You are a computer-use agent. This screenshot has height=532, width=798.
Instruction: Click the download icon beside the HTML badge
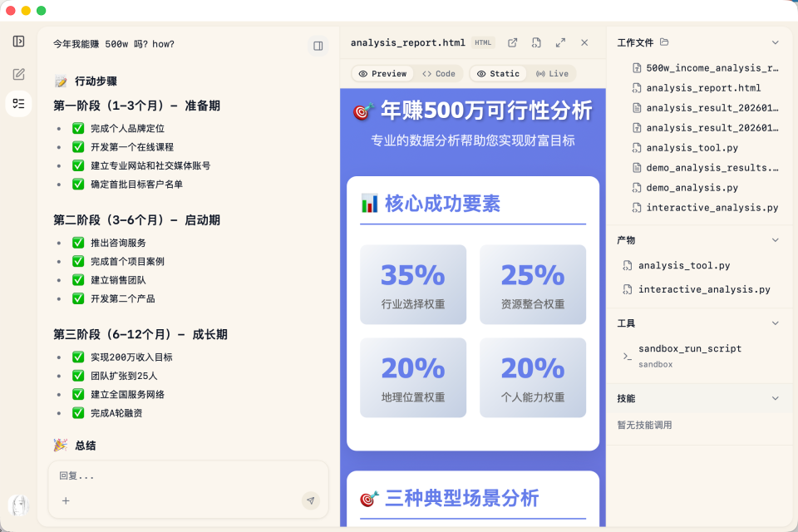pyautogui.click(x=537, y=42)
